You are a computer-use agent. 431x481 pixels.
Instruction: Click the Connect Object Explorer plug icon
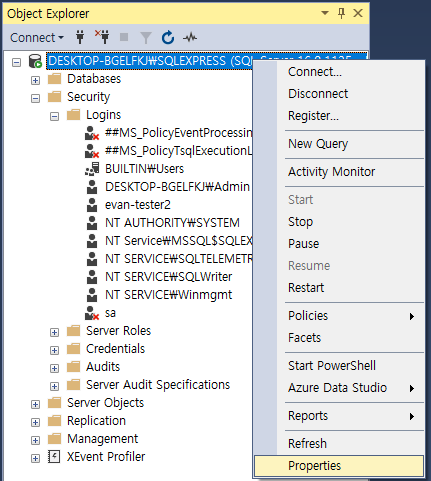tap(80, 37)
